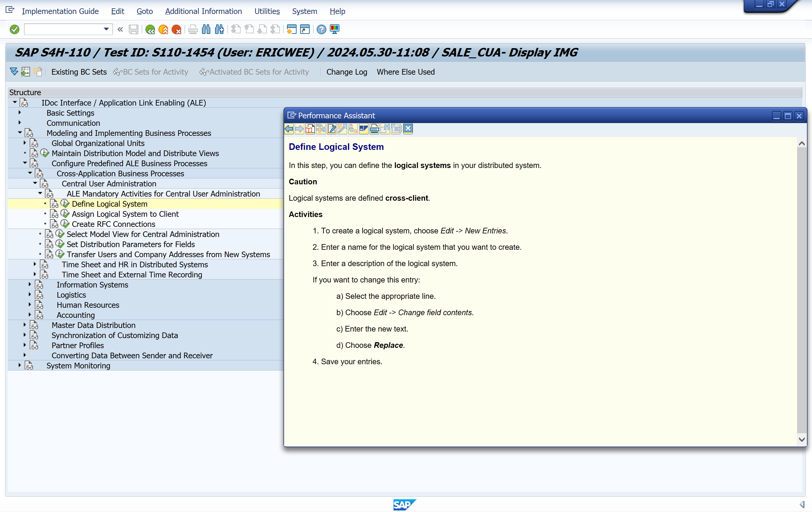The image size is (812, 512).
Task: Execute activity icon for Create RFC Connections
Action: (x=65, y=224)
